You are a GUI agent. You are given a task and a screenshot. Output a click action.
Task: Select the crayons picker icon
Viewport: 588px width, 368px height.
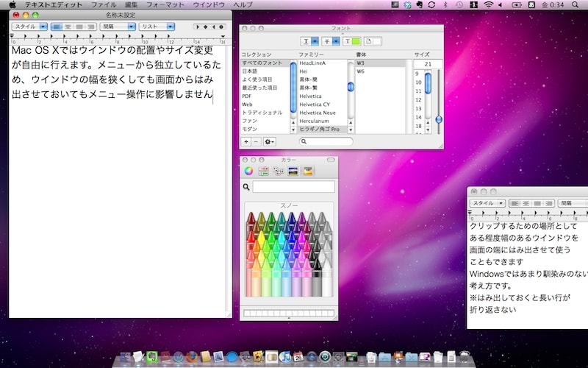pyautogui.click(x=309, y=171)
